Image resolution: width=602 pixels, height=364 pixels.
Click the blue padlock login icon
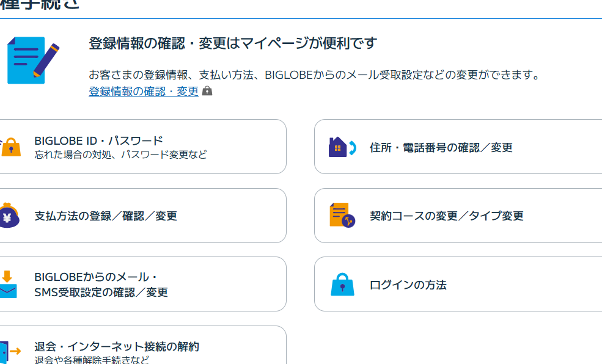[x=342, y=285]
